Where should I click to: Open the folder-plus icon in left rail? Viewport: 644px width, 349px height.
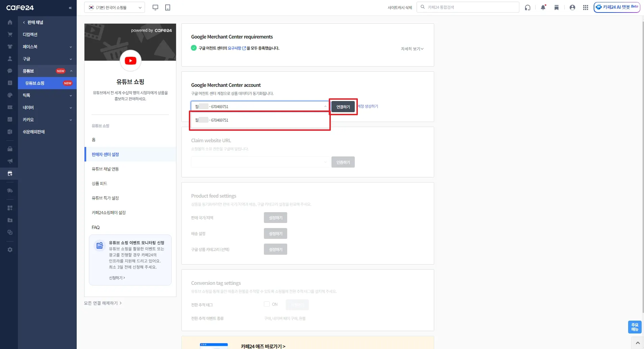pyautogui.click(x=10, y=220)
